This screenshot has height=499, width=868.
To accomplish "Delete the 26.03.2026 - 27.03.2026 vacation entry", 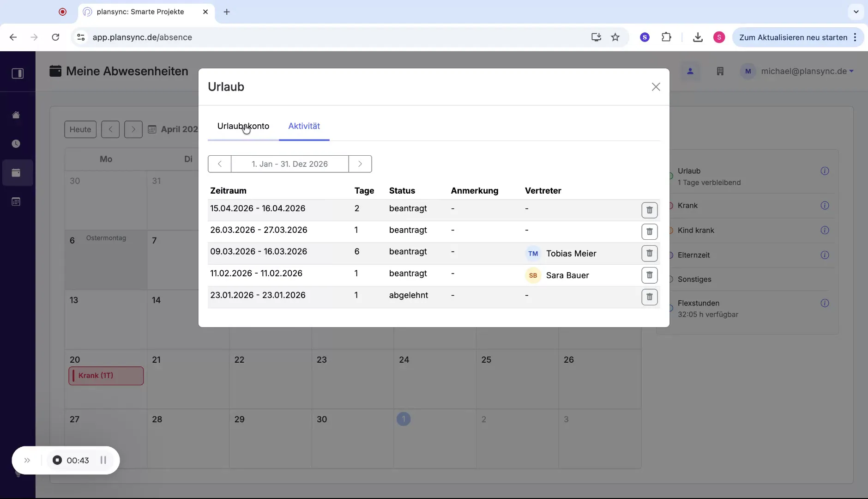I will (x=649, y=231).
